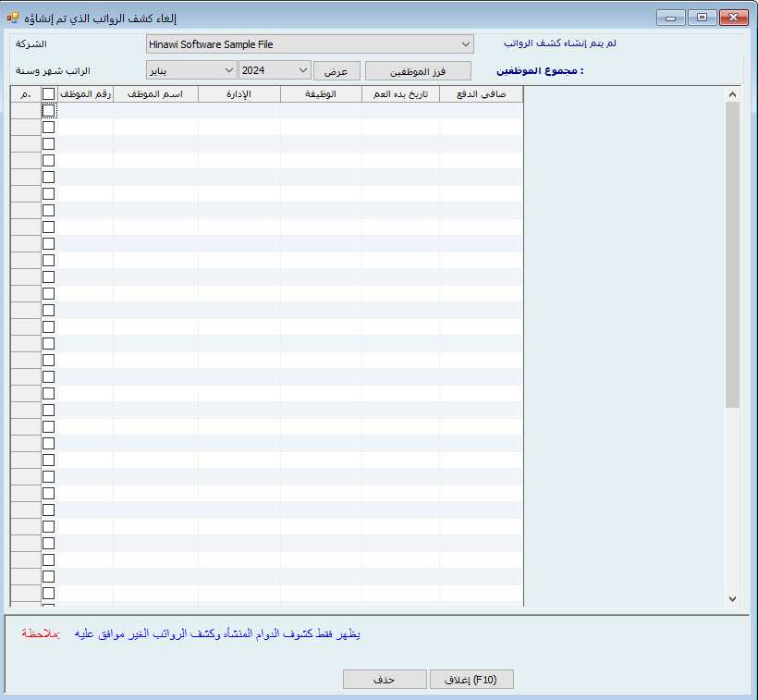Open the company dropdown showing Hinawi Software Sample File
The width and height of the screenshot is (758, 700).
click(x=310, y=44)
